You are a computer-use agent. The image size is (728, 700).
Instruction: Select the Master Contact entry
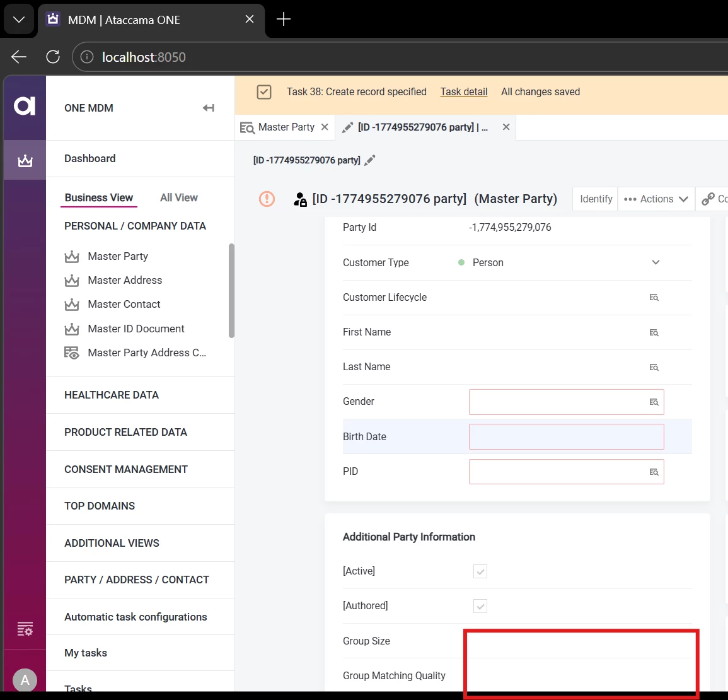(x=124, y=304)
